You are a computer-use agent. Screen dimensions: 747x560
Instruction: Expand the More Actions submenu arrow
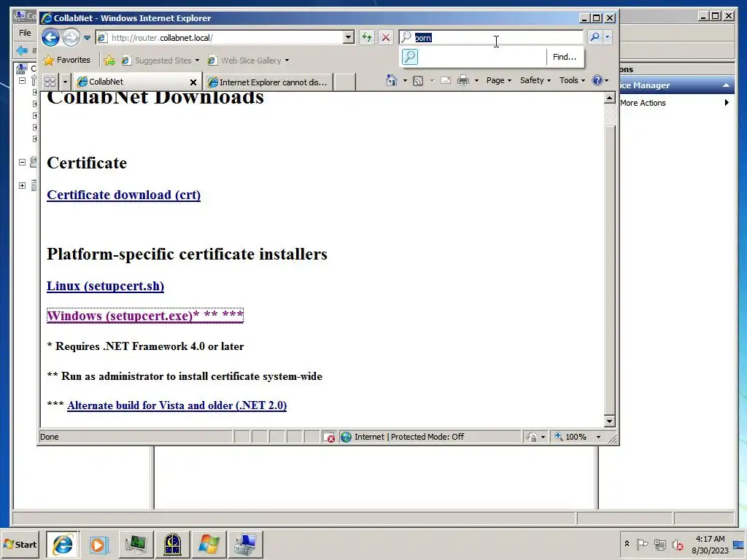[726, 103]
